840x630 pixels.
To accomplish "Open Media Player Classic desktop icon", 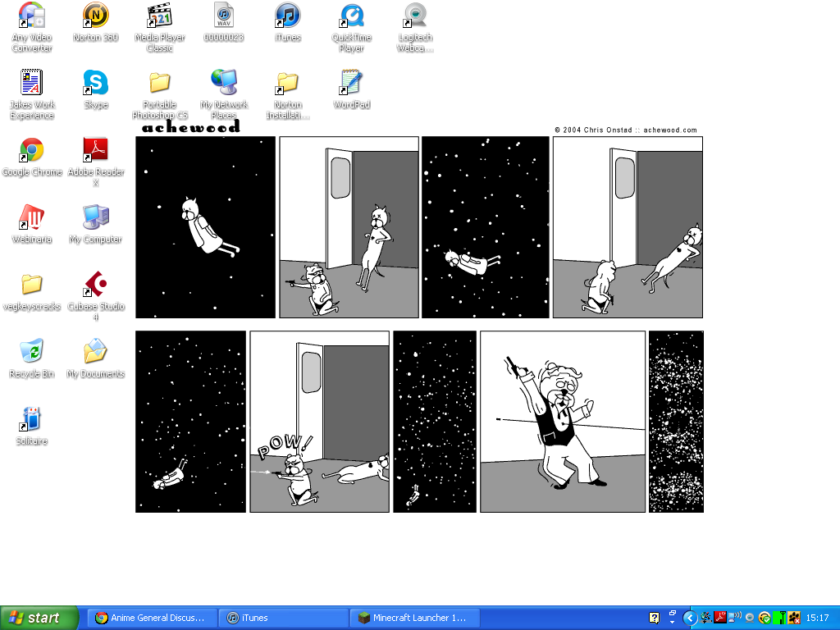I will point(160,27).
